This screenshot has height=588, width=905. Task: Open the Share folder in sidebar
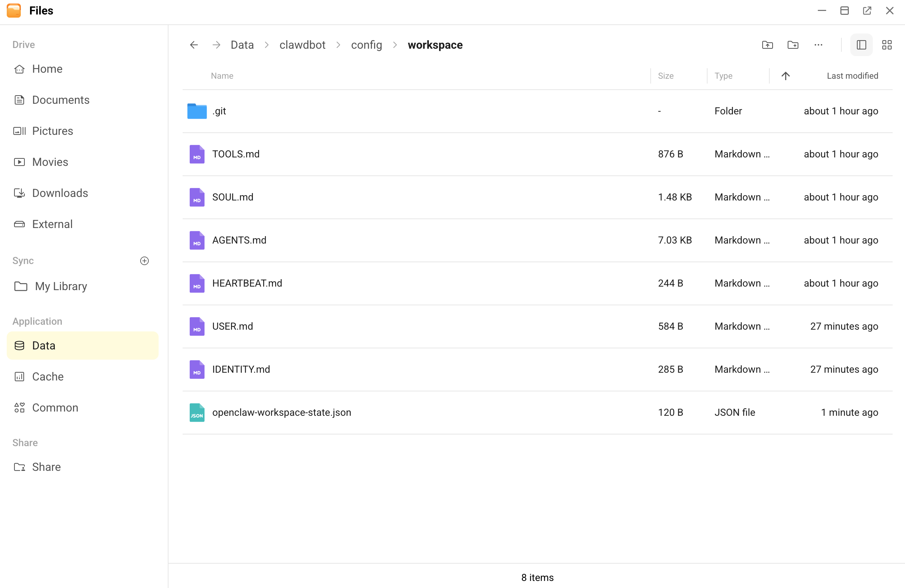83,467
